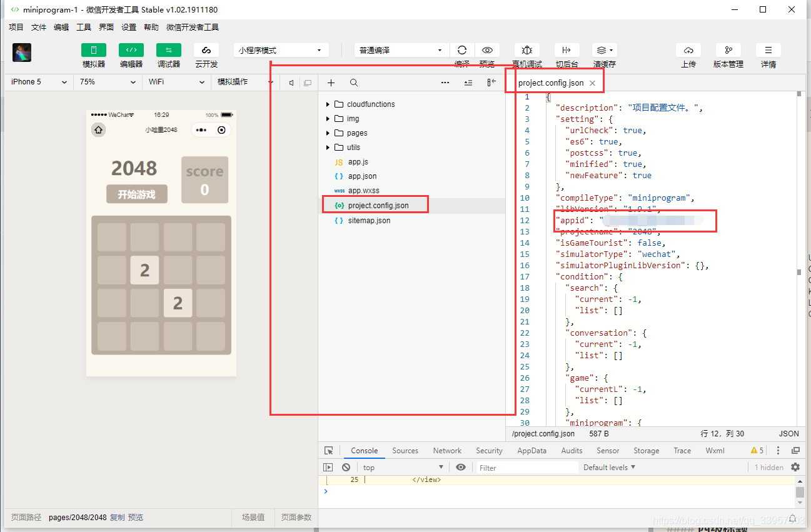Switch to the Network tab
Image resolution: width=811 pixels, height=532 pixels.
pos(447,451)
